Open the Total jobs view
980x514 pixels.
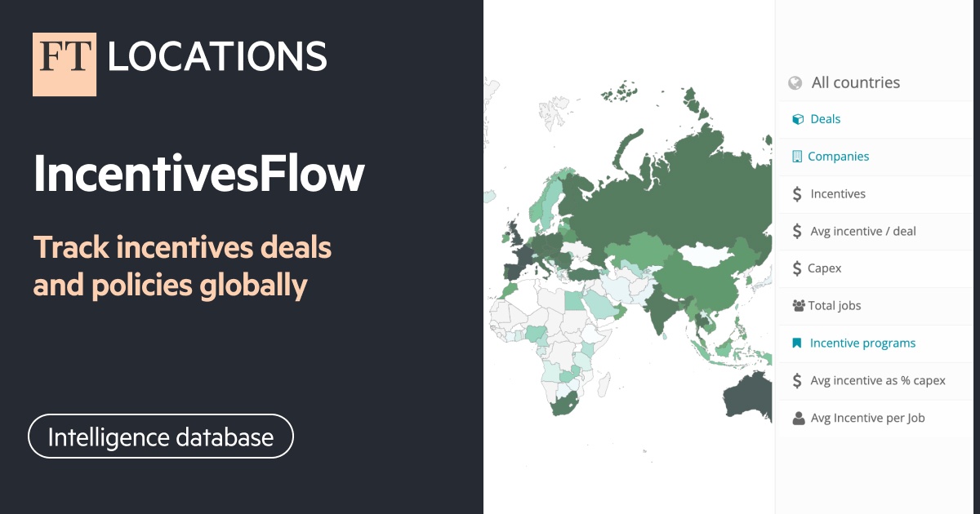point(835,305)
